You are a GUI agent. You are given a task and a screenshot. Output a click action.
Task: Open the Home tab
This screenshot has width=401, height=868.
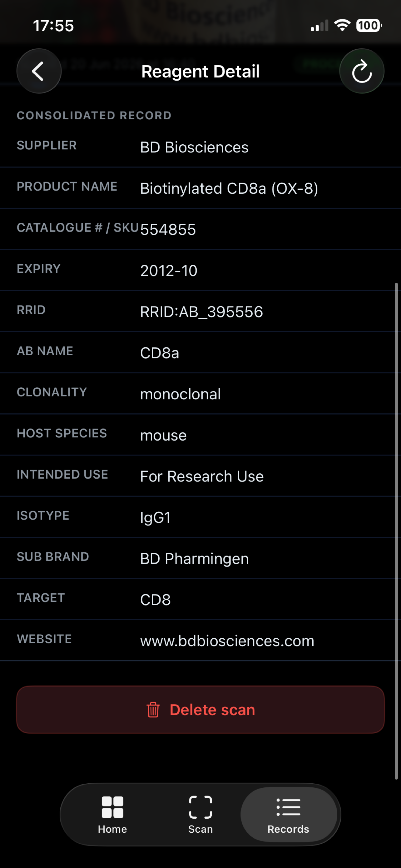[x=112, y=815]
